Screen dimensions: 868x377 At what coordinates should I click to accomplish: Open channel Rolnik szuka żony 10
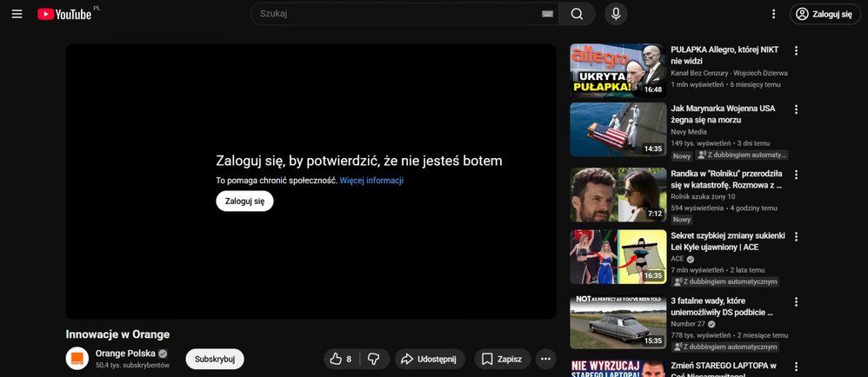(703, 197)
